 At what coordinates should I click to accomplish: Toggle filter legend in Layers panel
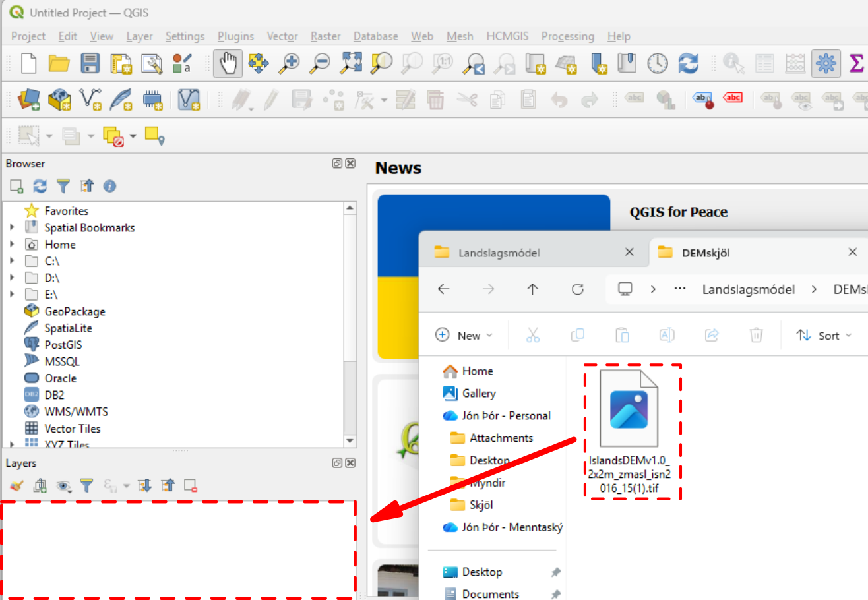pos(86,487)
